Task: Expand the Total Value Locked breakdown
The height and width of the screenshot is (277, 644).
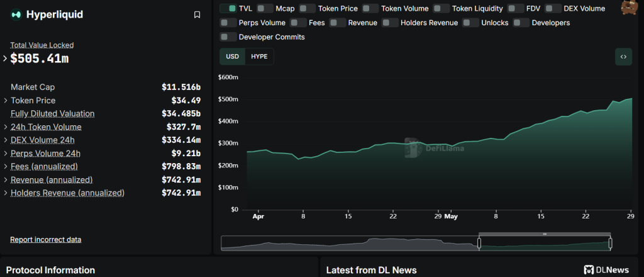Action: point(5,59)
